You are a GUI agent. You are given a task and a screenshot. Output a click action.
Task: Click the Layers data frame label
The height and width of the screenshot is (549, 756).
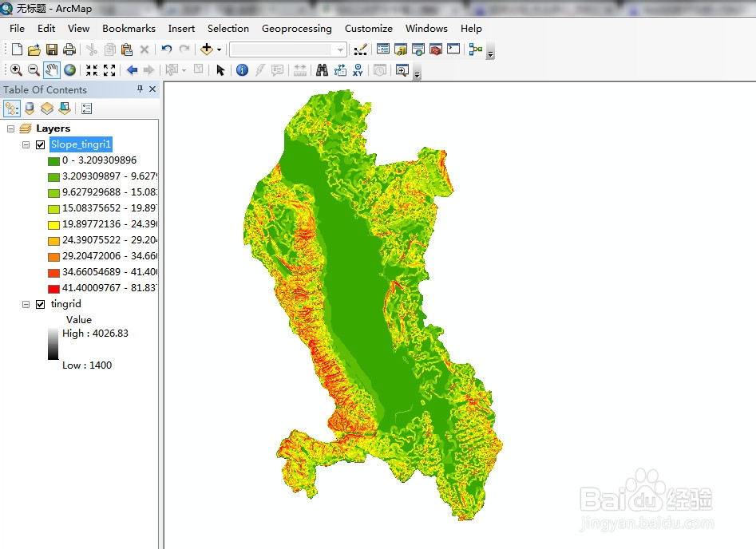[x=53, y=128]
